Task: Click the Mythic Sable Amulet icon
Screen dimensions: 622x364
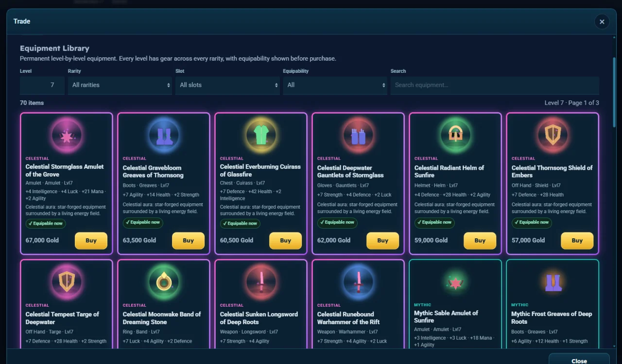Action: pos(455,282)
